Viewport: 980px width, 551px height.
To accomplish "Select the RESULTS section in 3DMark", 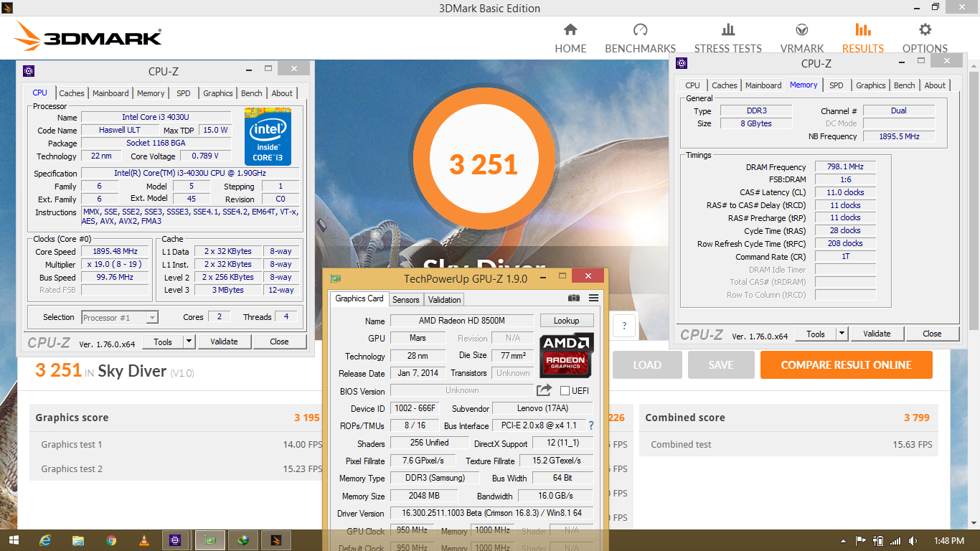I will click(862, 39).
